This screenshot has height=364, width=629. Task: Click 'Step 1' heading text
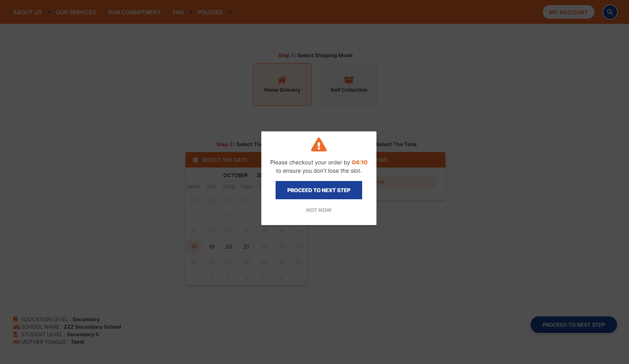click(x=286, y=55)
